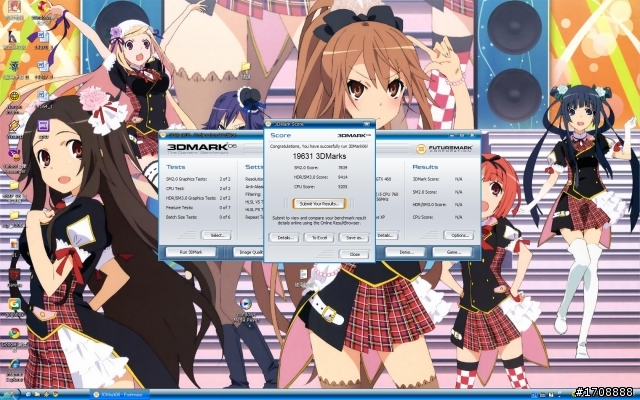Open the folder icon in Quick Launch

[x=37, y=395]
